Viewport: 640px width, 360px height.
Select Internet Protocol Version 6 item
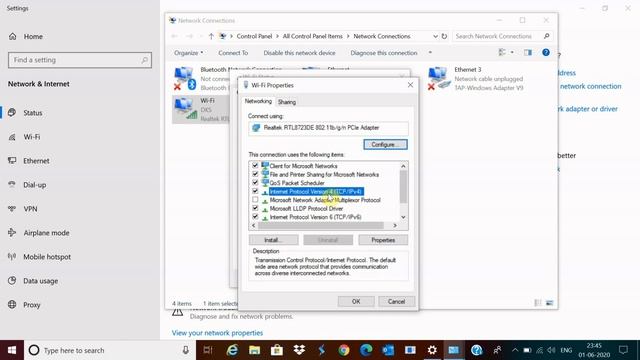pyautogui.click(x=316, y=217)
